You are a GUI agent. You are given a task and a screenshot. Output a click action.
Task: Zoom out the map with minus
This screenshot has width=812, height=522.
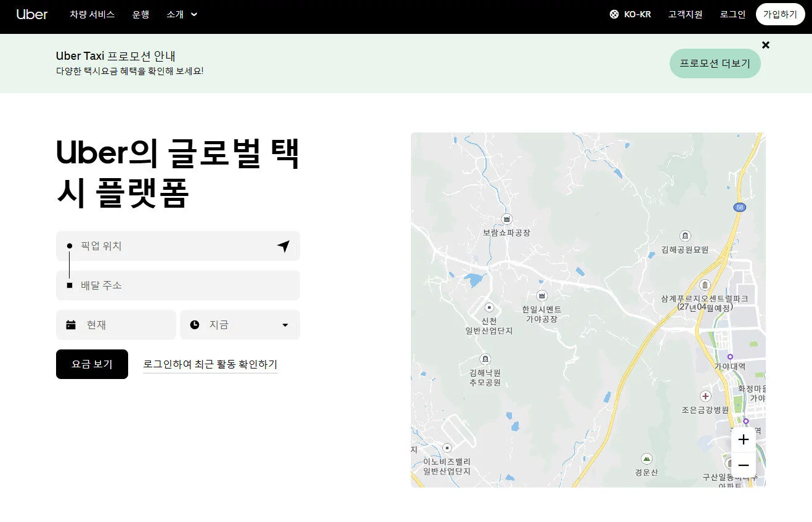[744, 465]
